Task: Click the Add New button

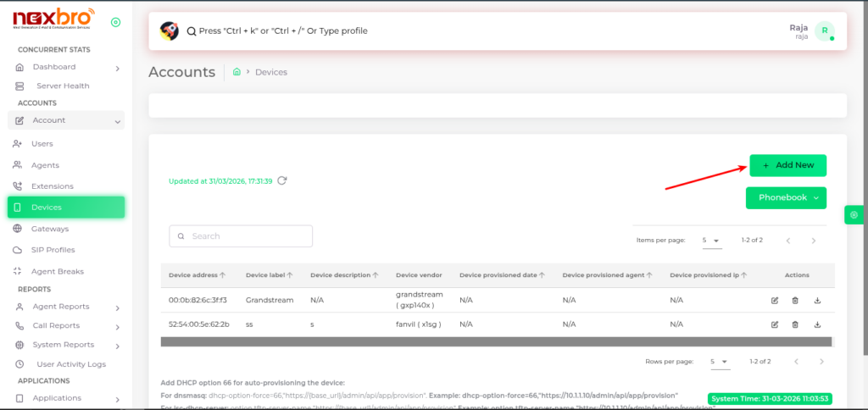Action: [x=787, y=165]
